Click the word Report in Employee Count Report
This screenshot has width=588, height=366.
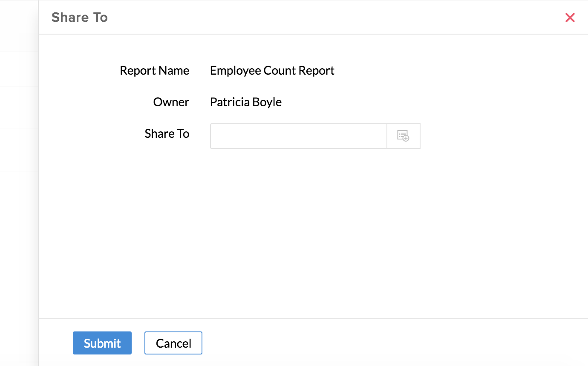[317, 70]
